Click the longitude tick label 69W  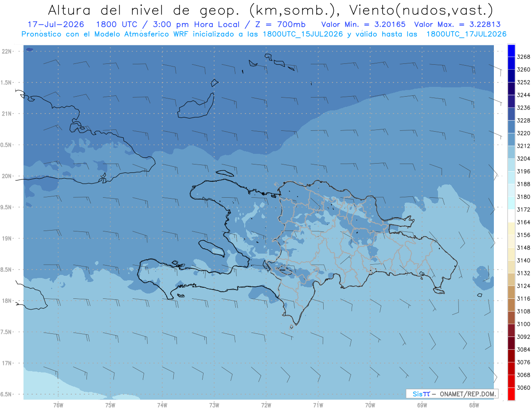tap(422, 406)
